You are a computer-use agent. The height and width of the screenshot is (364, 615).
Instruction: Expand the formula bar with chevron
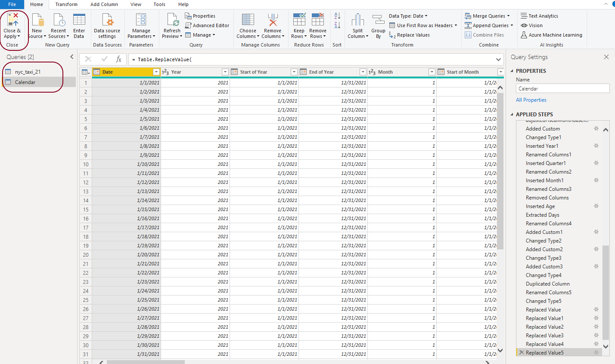[498, 59]
